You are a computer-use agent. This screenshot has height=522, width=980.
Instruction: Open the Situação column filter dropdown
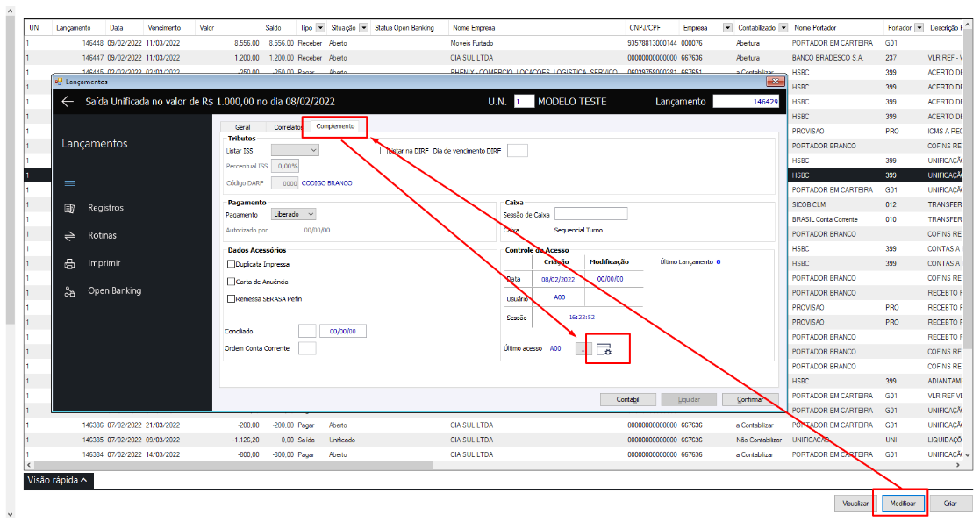364,27
